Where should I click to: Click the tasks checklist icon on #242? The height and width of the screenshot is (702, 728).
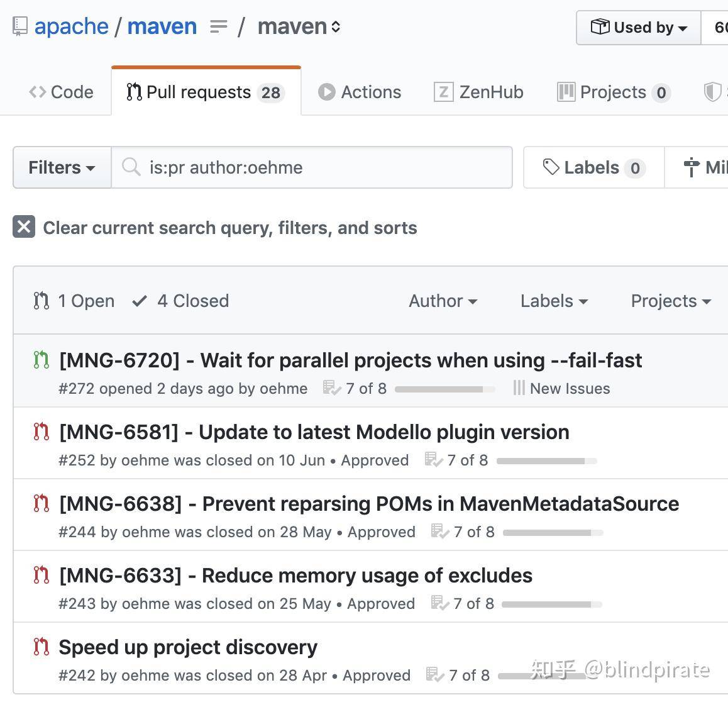tap(435, 674)
